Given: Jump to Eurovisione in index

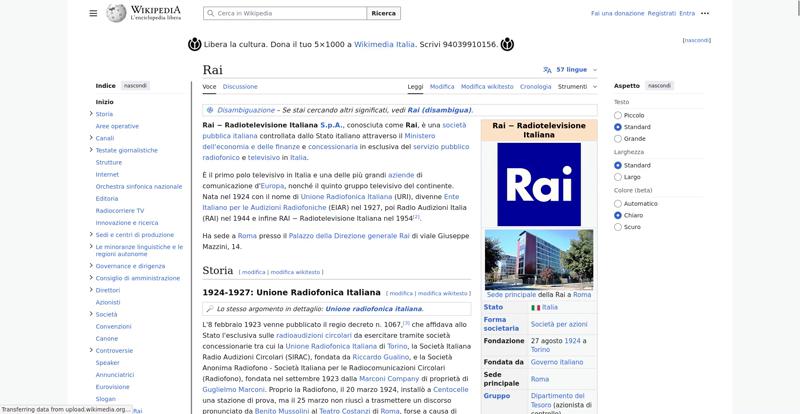Looking at the screenshot, I should [112, 387].
